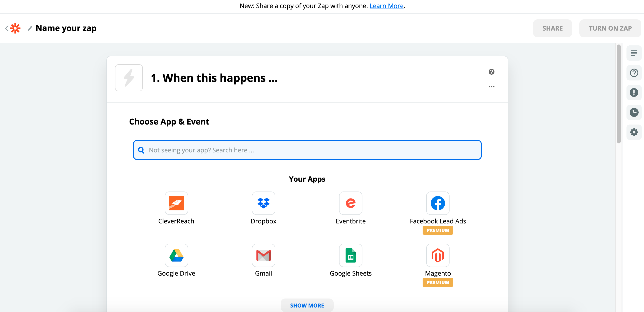This screenshot has height=312, width=644.
Task: Click the step help question mark icon
Action: (491, 72)
